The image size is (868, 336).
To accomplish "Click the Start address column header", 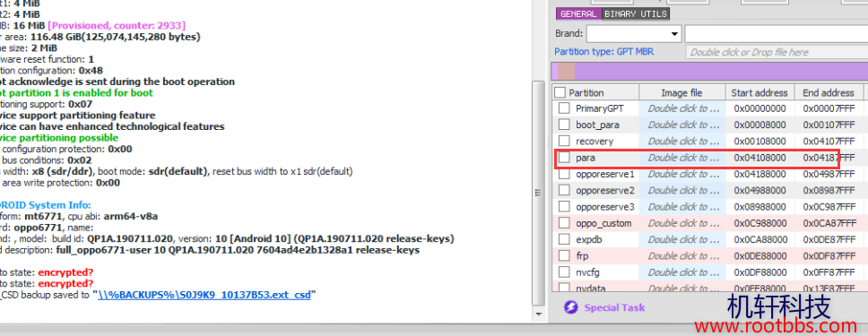I will [759, 92].
